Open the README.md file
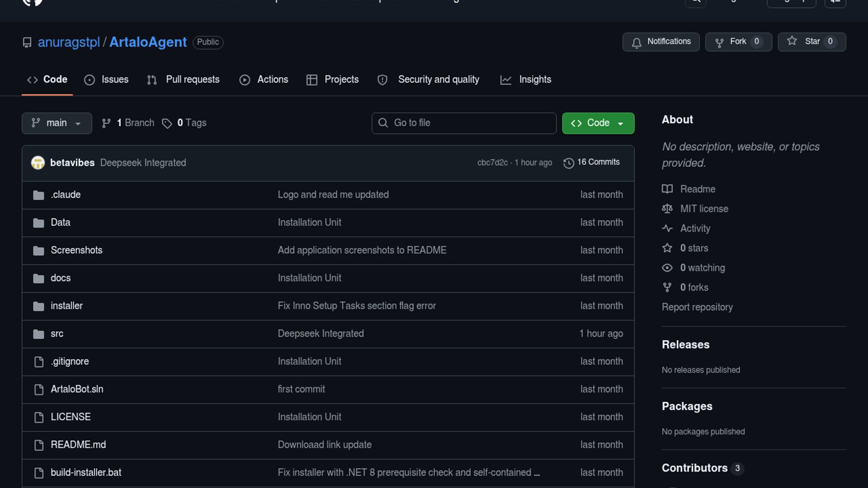Screen dimensions: 868x488 pyautogui.click(x=78, y=445)
